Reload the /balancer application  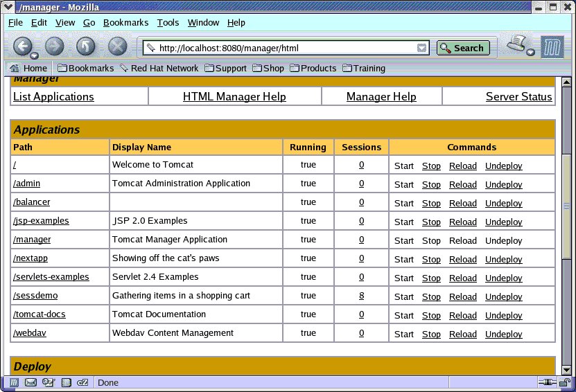coord(463,204)
